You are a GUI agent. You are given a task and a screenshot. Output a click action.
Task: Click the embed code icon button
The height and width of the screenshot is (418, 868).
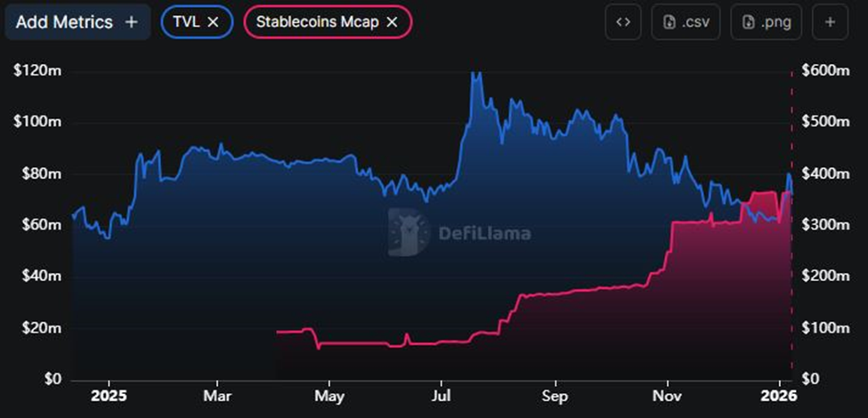(623, 22)
